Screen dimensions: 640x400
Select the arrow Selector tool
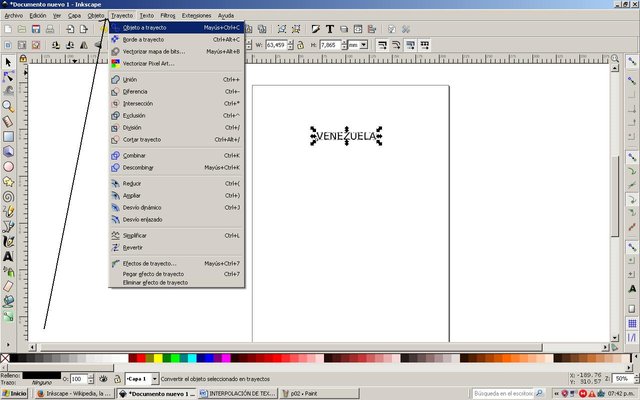pos(8,62)
